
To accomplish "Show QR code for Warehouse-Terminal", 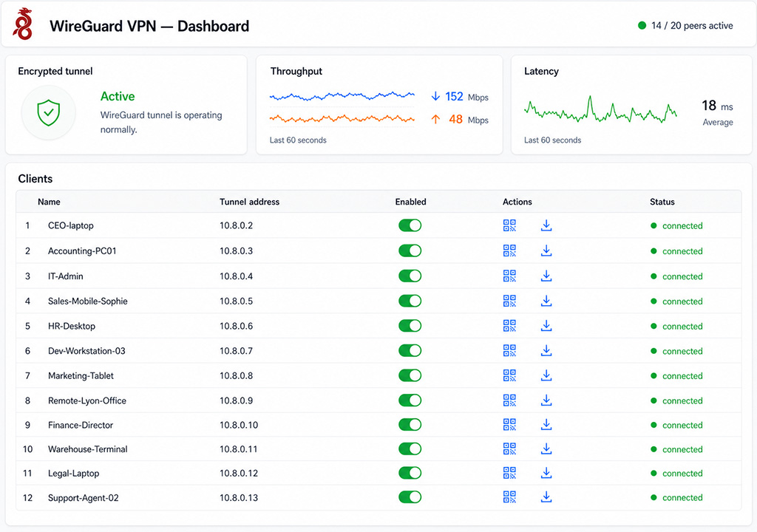I will tap(509, 449).
